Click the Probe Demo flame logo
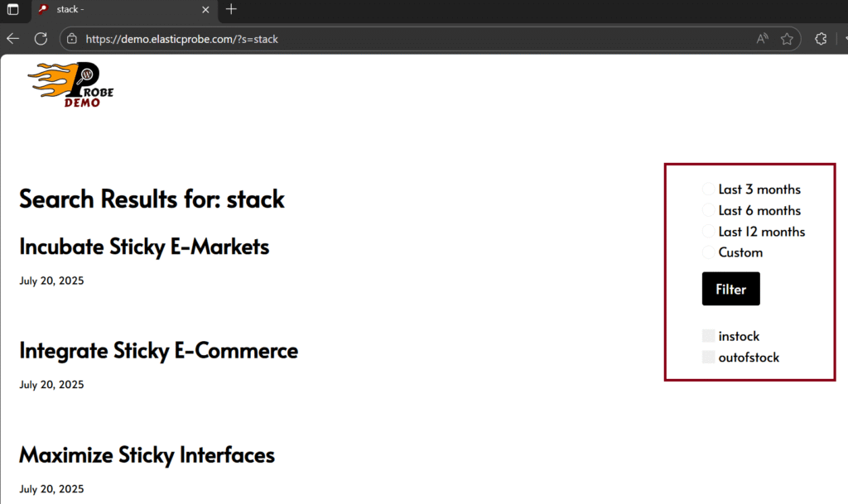 coord(70,85)
